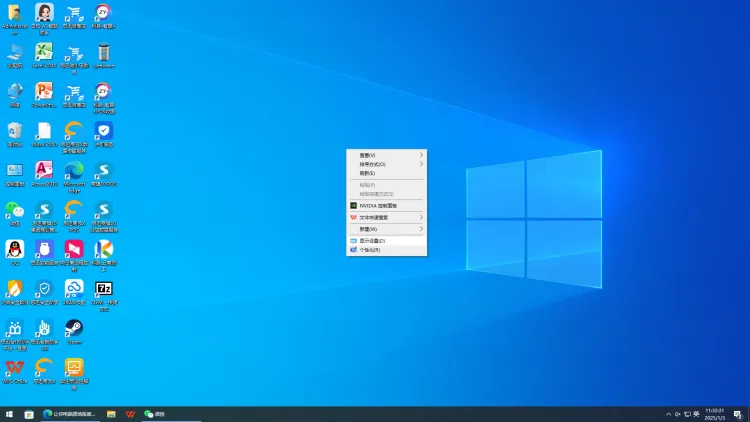Select the QQ penguin desktop shortcut
Screen dimensions: 750x422
coord(15,253)
